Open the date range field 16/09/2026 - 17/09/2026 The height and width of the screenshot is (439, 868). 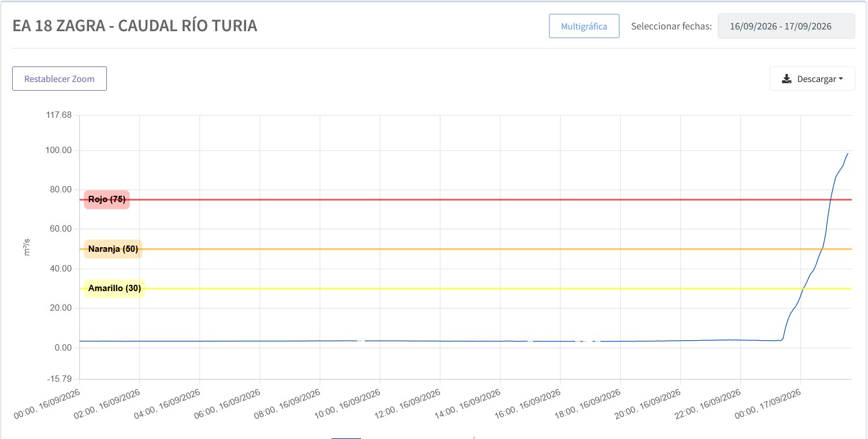[x=786, y=26]
